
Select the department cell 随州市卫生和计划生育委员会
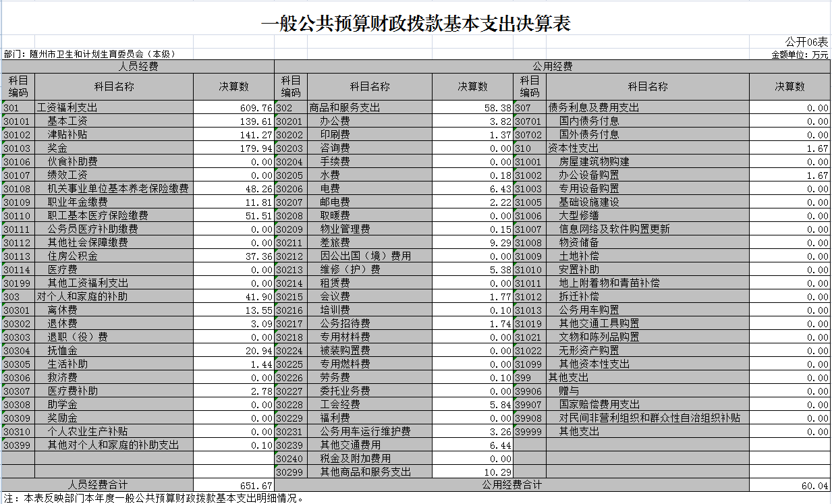pos(88,54)
